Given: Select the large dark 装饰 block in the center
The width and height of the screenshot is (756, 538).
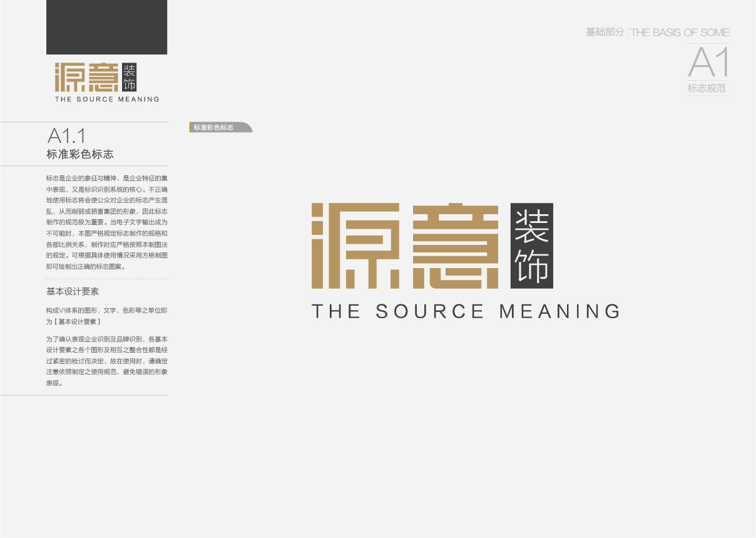Looking at the screenshot, I should [x=531, y=246].
